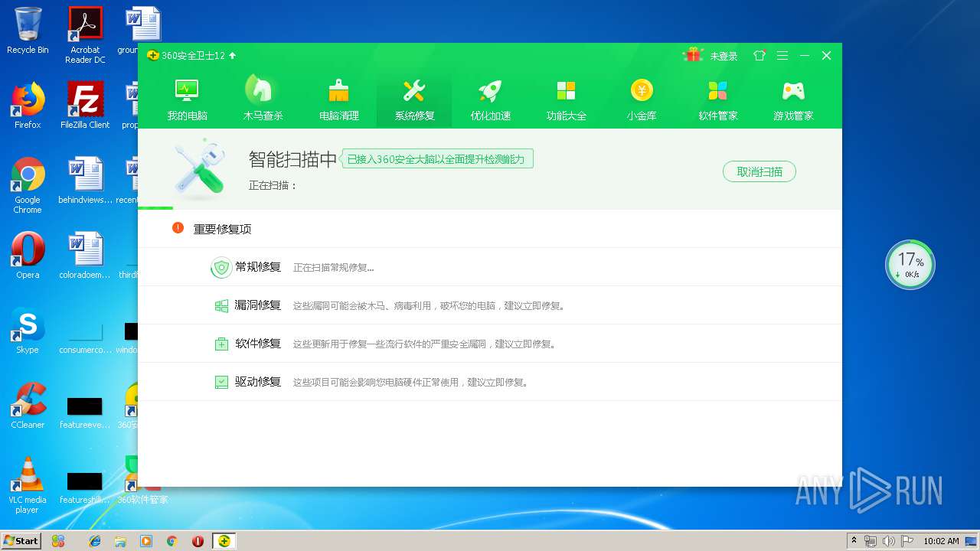Image resolution: width=980 pixels, height=551 pixels.
Task: Open Google Chrome desktop icon
Action: [x=28, y=185]
